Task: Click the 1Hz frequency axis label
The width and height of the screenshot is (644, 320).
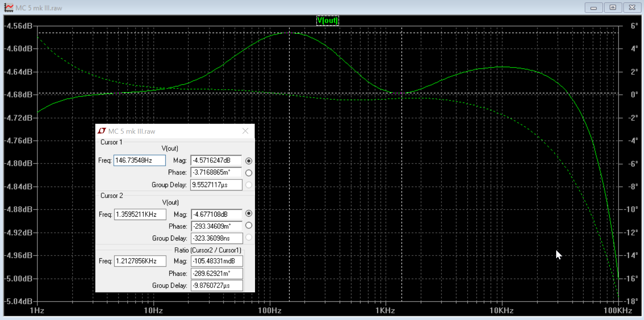Action: [x=37, y=311]
